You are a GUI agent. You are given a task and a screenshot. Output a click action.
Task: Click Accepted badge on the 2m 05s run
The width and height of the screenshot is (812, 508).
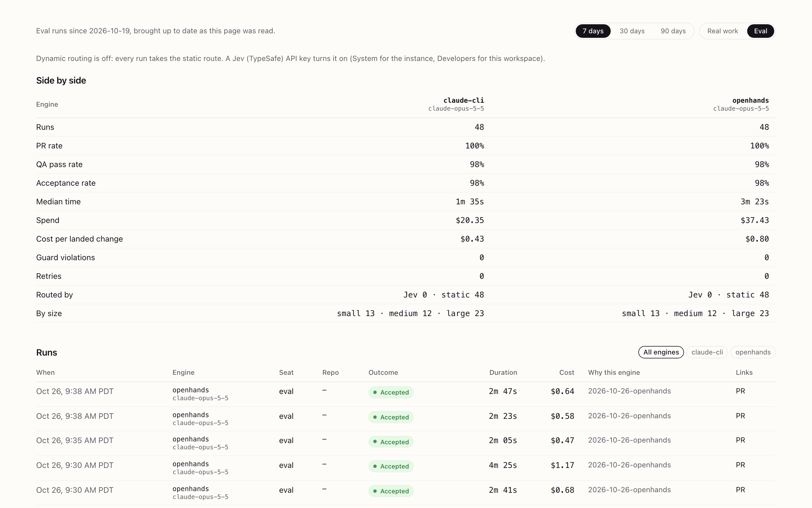pyautogui.click(x=391, y=442)
